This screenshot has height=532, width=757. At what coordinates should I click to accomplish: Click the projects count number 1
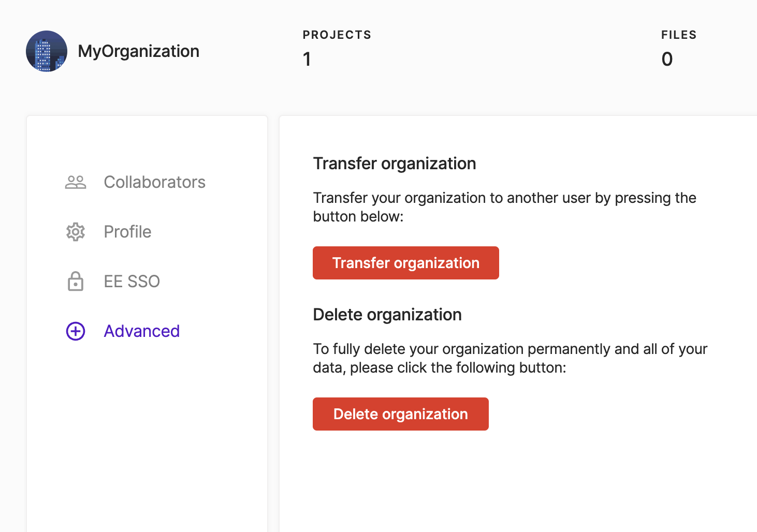pyautogui.click(x=307, y=59)
